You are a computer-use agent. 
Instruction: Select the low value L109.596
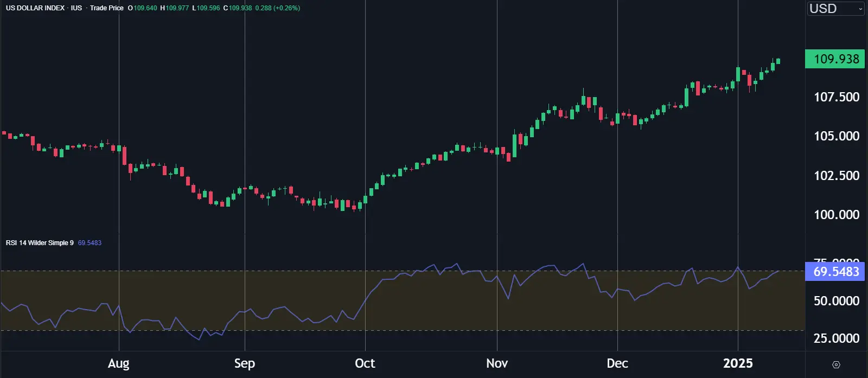pyautogui.click(x=206, y=8)
